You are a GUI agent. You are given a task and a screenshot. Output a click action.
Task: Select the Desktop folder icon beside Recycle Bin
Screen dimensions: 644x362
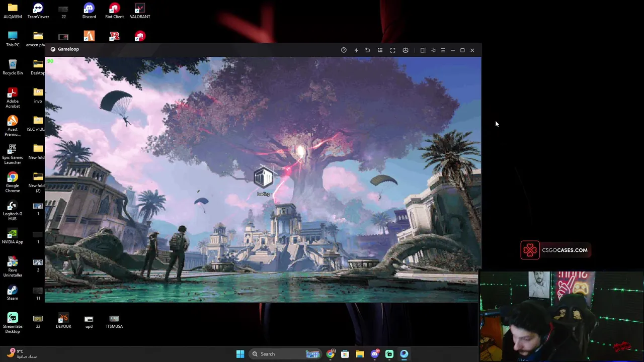[x=38, y=67]
